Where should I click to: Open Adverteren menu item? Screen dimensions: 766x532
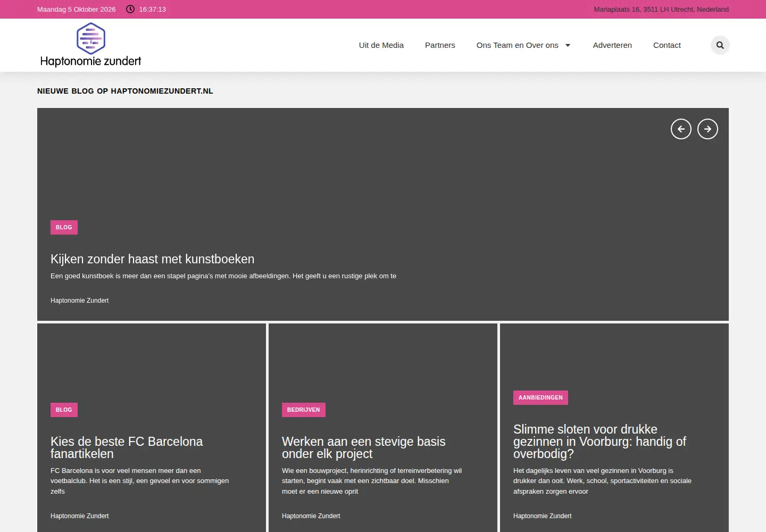point(612,45)
